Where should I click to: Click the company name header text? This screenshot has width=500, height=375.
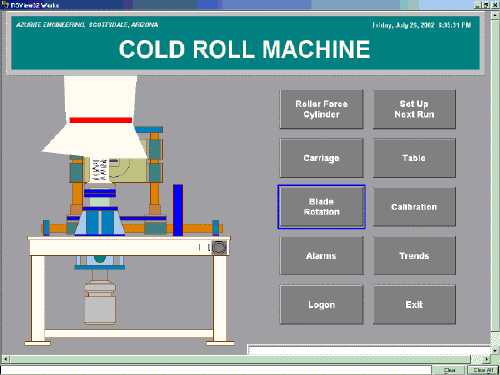click(87, 25)
